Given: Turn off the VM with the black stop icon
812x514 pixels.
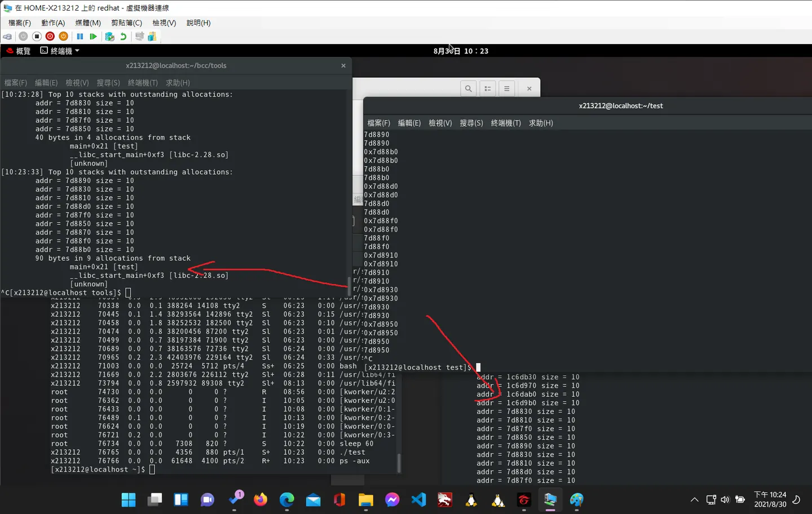Looking at the screenshot, I should (37, 37).
